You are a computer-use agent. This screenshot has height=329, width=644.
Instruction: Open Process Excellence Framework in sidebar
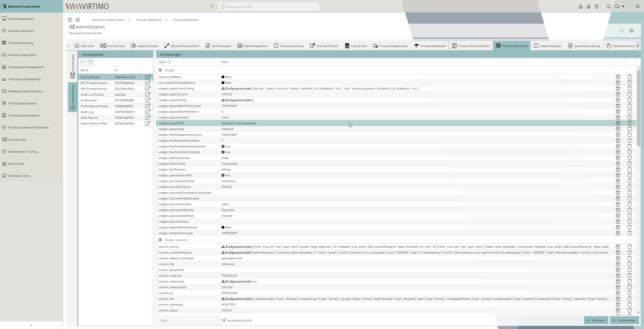(28, 127)
